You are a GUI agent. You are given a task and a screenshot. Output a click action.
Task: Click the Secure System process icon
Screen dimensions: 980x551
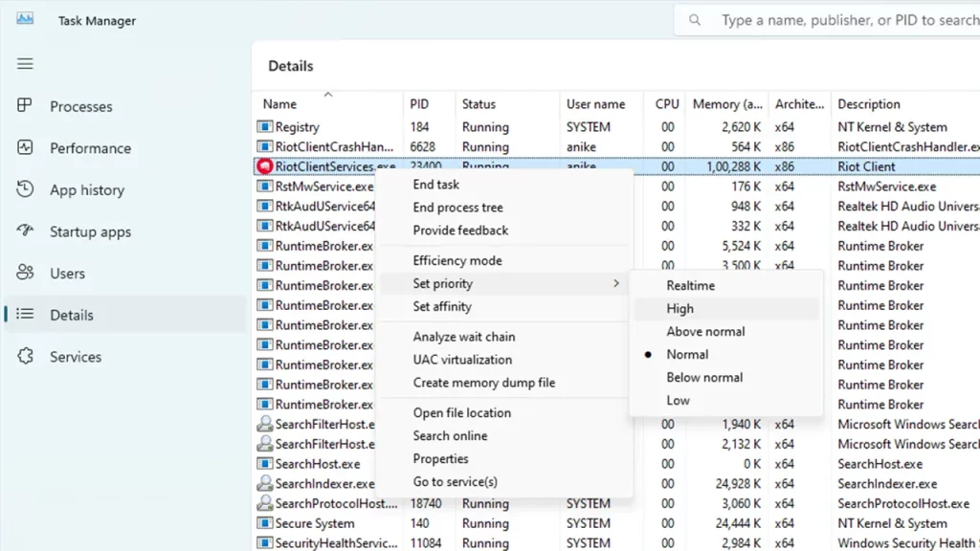(x=265, y=523)
